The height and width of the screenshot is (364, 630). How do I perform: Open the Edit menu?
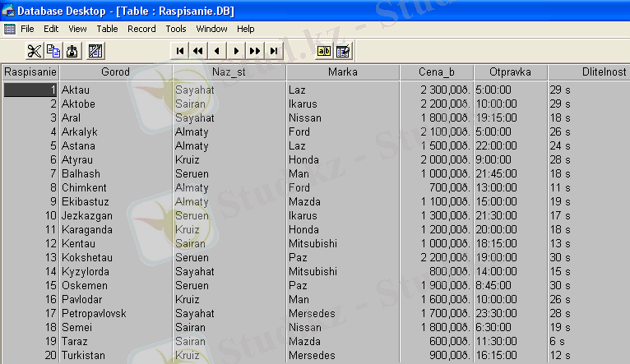click(51, 29)
